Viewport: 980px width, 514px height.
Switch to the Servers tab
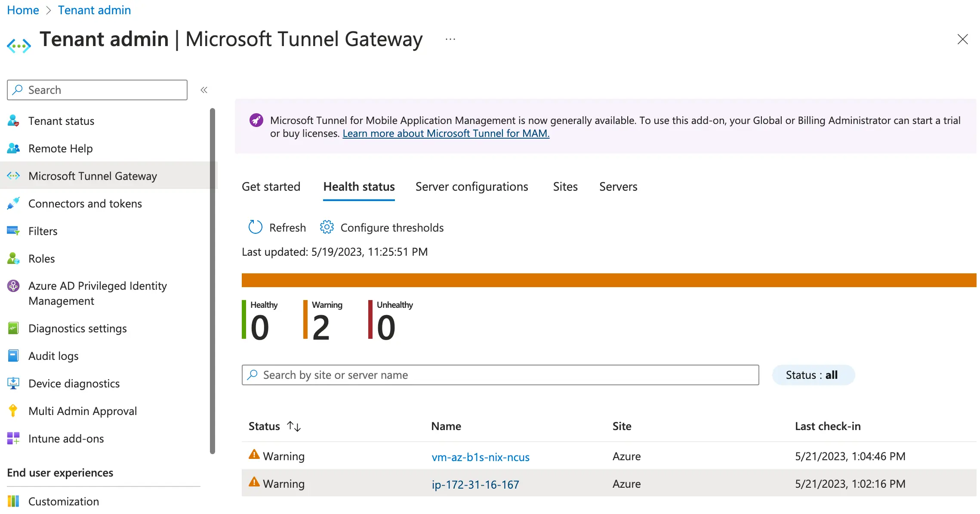click(x=618, y=187)
